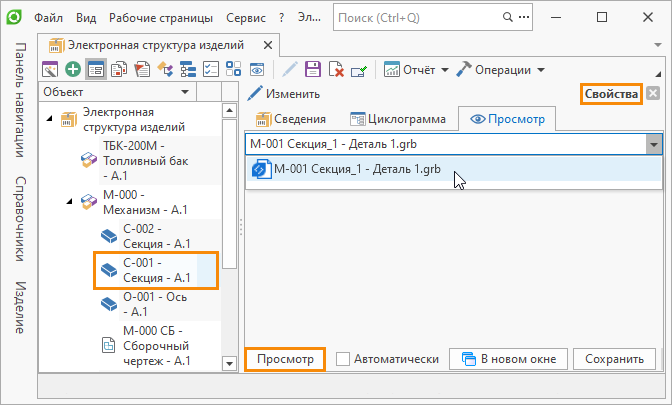Click the green application logo icon
Screen dimensions: 672x405
tap(14, 18)
